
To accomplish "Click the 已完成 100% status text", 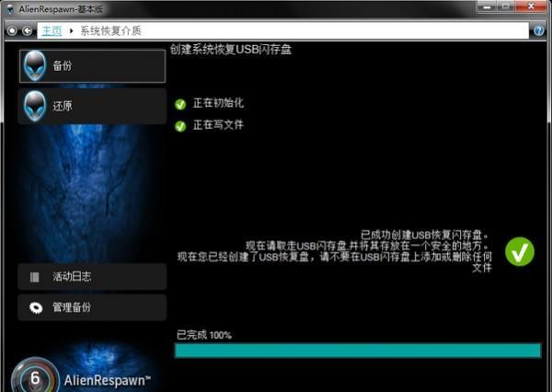I will coord(204,335).
